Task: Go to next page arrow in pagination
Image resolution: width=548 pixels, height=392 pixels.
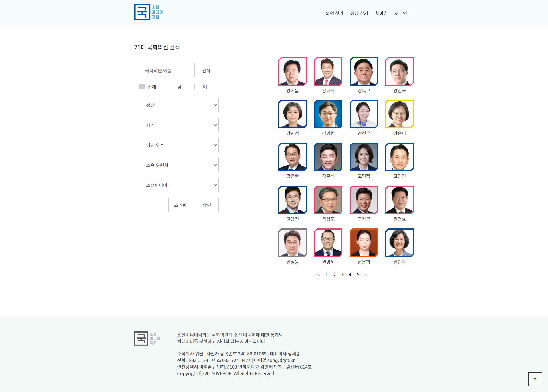Action: tap(366, 274)
